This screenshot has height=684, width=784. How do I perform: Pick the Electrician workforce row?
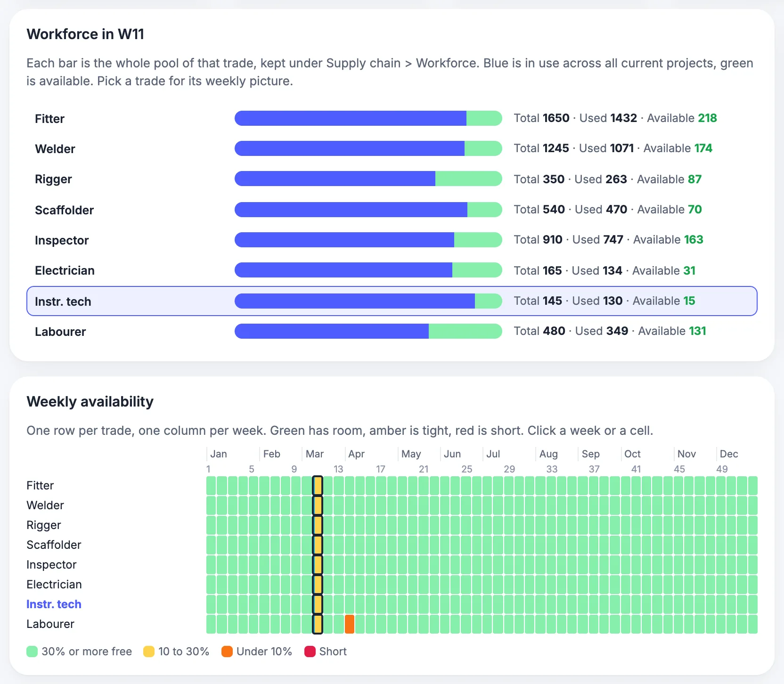[x=392, y=270]
